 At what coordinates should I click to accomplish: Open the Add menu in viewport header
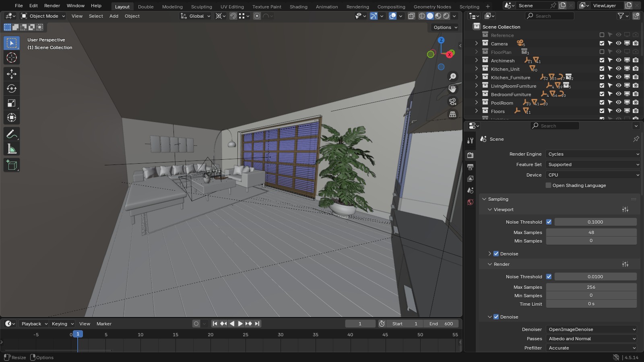tap(114, 16)
